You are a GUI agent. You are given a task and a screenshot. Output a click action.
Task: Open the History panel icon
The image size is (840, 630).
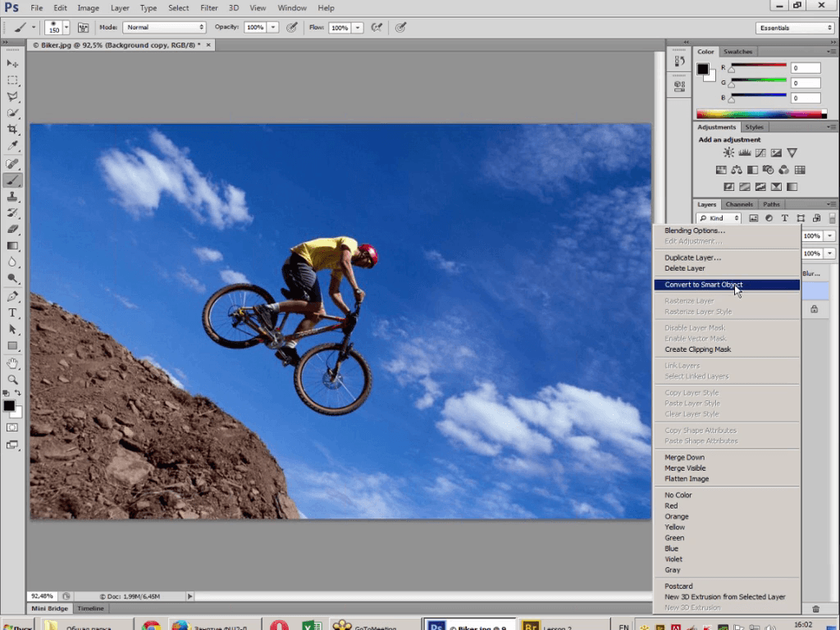tap(679, 61)
